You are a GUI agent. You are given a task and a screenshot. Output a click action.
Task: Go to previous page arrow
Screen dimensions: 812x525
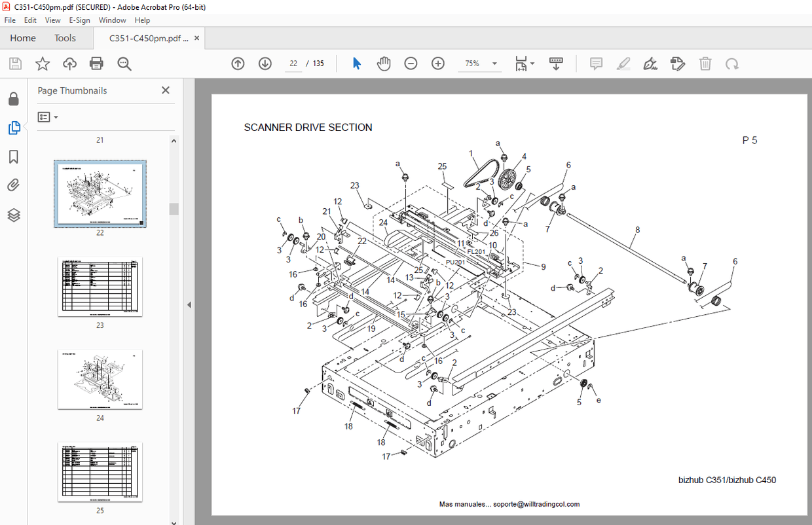(x=238, y=63)
